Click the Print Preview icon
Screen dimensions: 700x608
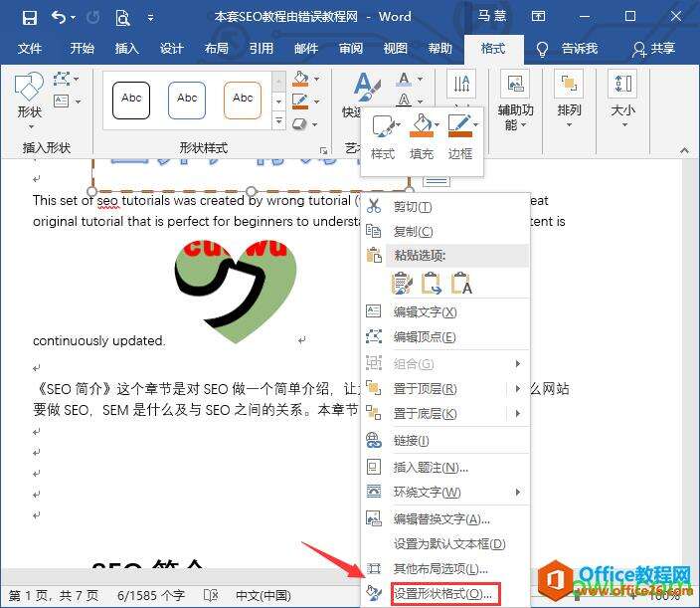[x=122, y=18]
